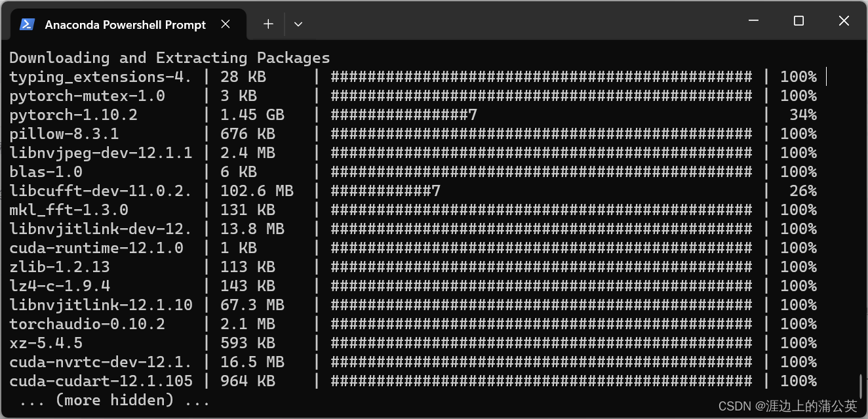Click the blas-1.0 package entry
Image resolution: width=868 pixels, height=419 pixels.
[x=46, y=172]
